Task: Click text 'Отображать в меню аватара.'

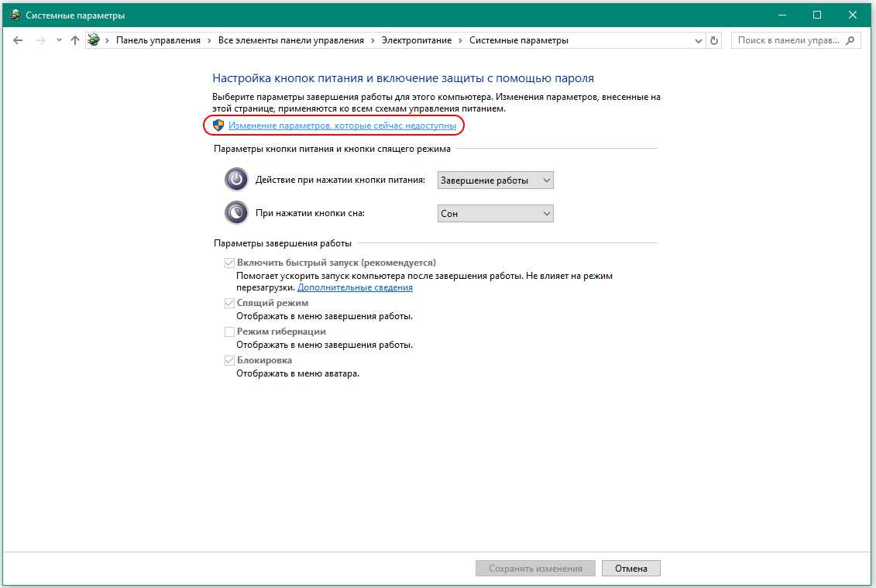Action: (297, 373)
